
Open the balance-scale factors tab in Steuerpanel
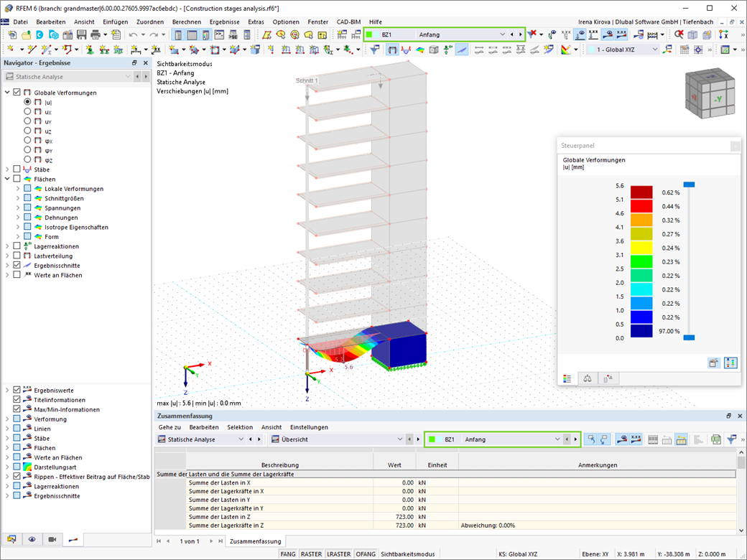pyautogui.click(x=588, y=378)
